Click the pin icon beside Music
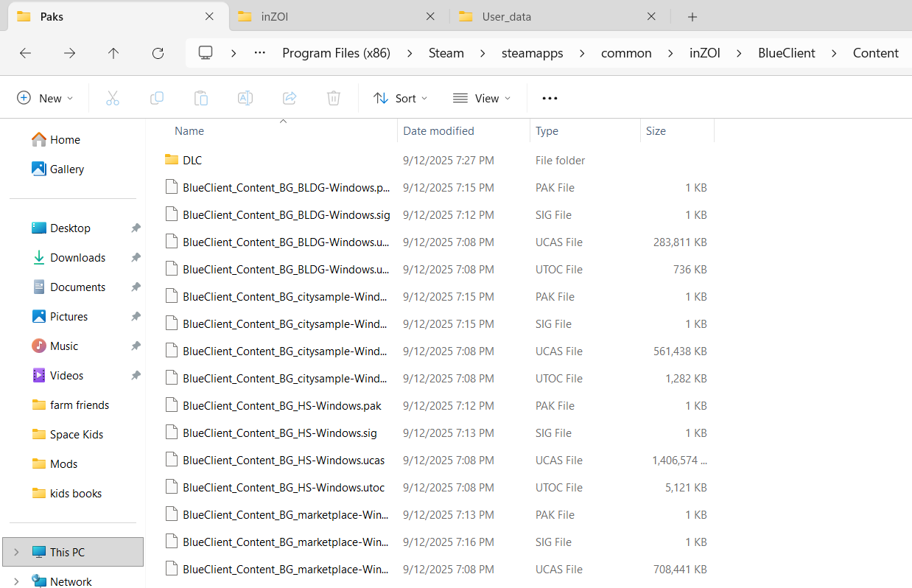This screenshot has height=588, width=912. [x=136, y=346]
